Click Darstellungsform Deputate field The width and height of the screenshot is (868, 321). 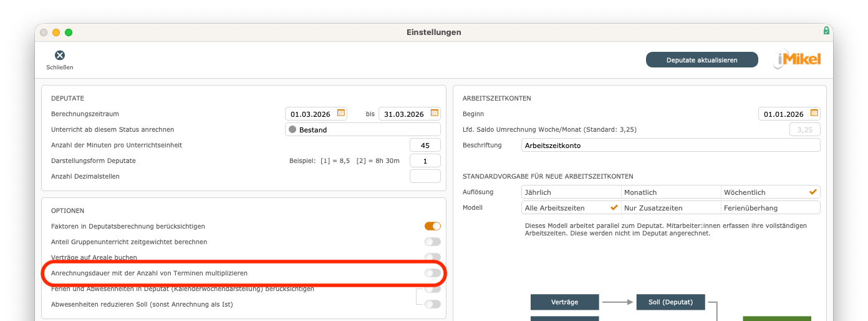(425, 160)
